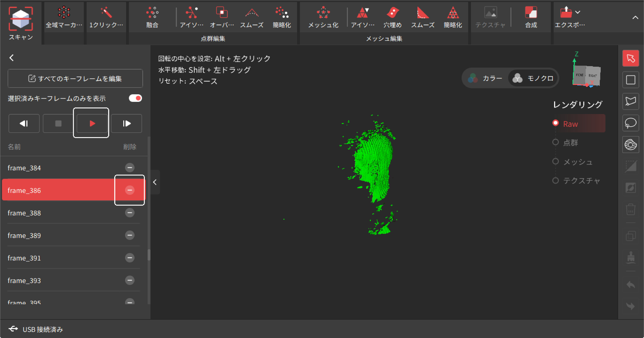Click the USB 接続済み status
Viewport: 644px width, 338px height.
tap(36, 329)
